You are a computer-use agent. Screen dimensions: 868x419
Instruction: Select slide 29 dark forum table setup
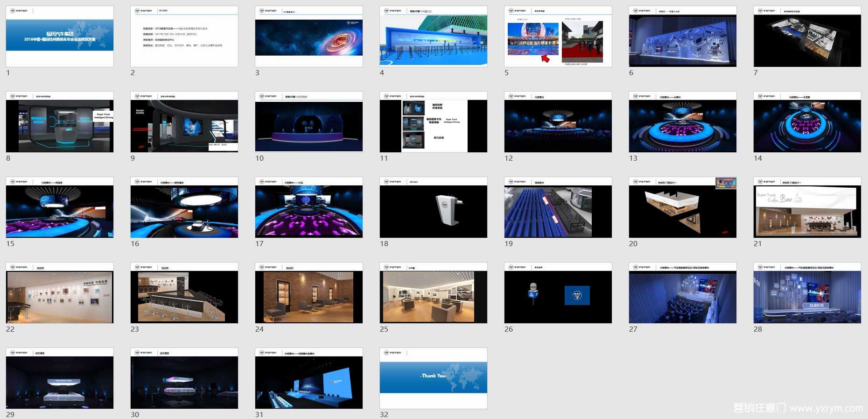point(60,378)
